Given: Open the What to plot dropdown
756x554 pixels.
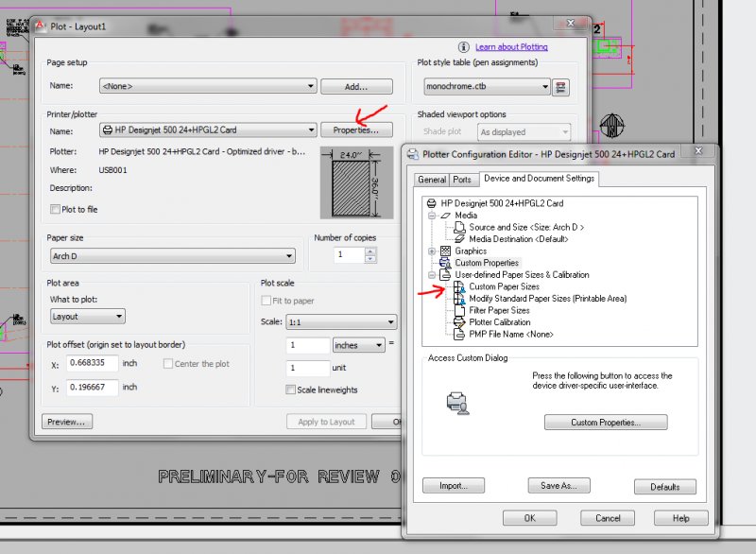Looking at the screenshot, I should point(118,315).
